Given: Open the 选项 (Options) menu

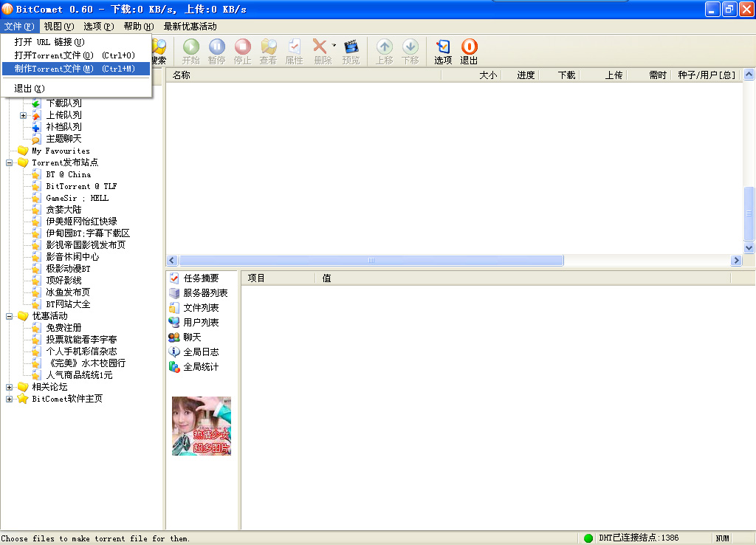Looking at the screenshot, I should click(98, 27).
